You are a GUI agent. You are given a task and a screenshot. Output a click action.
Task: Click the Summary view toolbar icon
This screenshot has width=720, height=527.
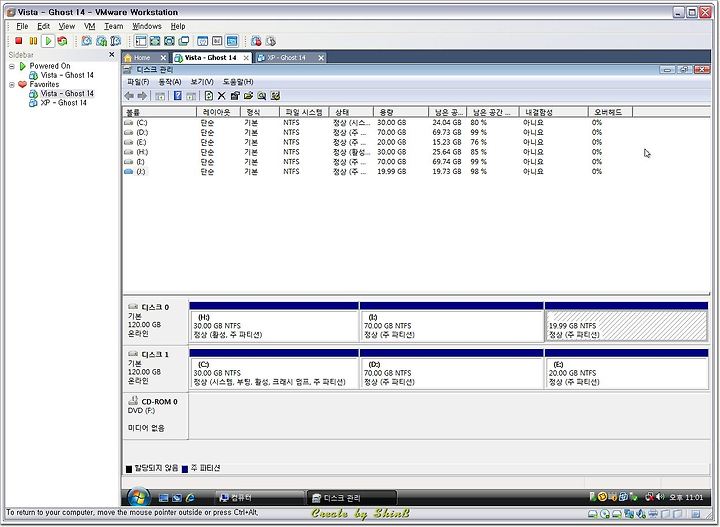coord(202,41)
